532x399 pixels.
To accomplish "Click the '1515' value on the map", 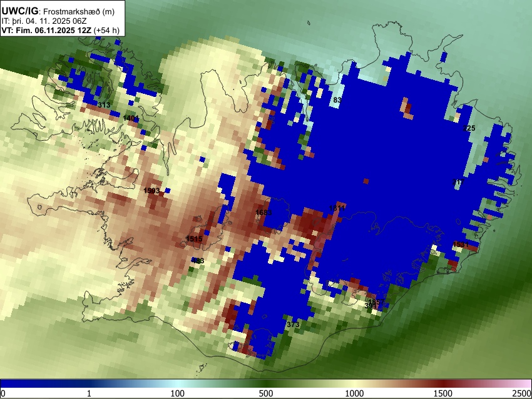I will 194,239.
